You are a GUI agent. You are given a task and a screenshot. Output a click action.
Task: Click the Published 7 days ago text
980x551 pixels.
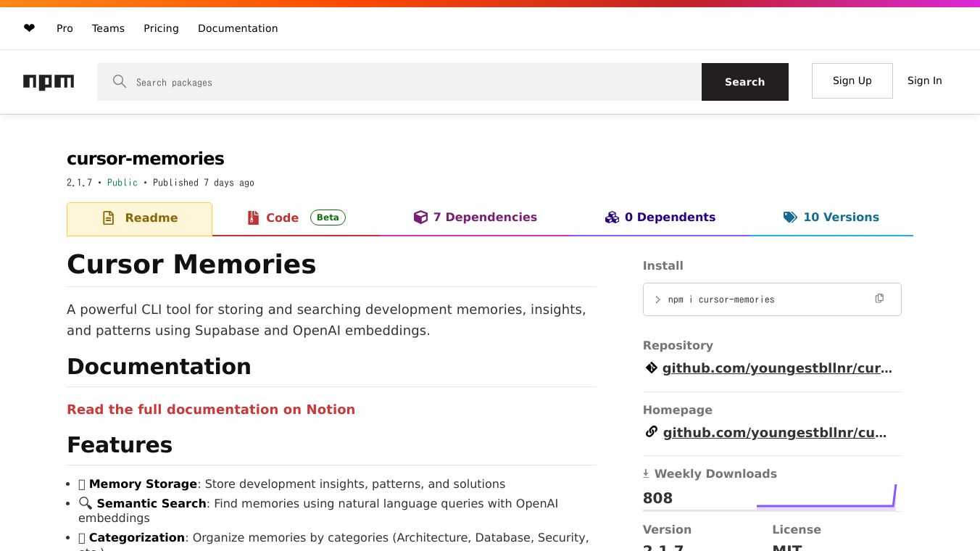click(204, 183)
